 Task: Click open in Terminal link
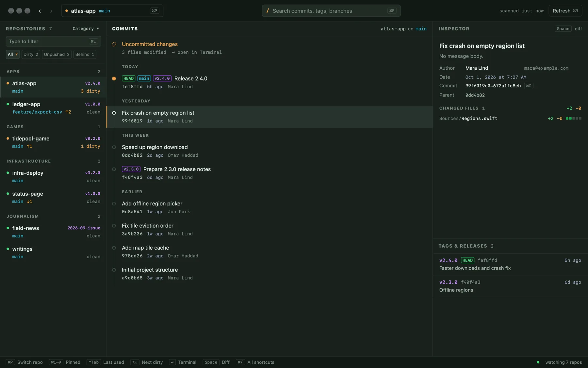(x=197, y=52)
